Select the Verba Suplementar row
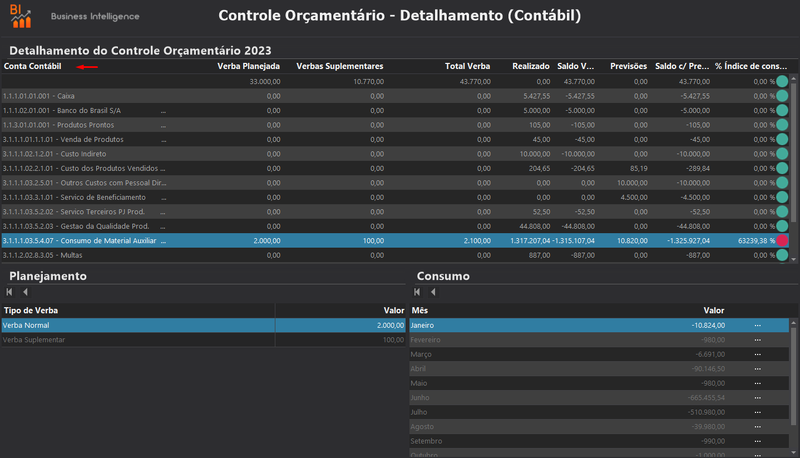This screenshot has width=800, height=458. 204,340
